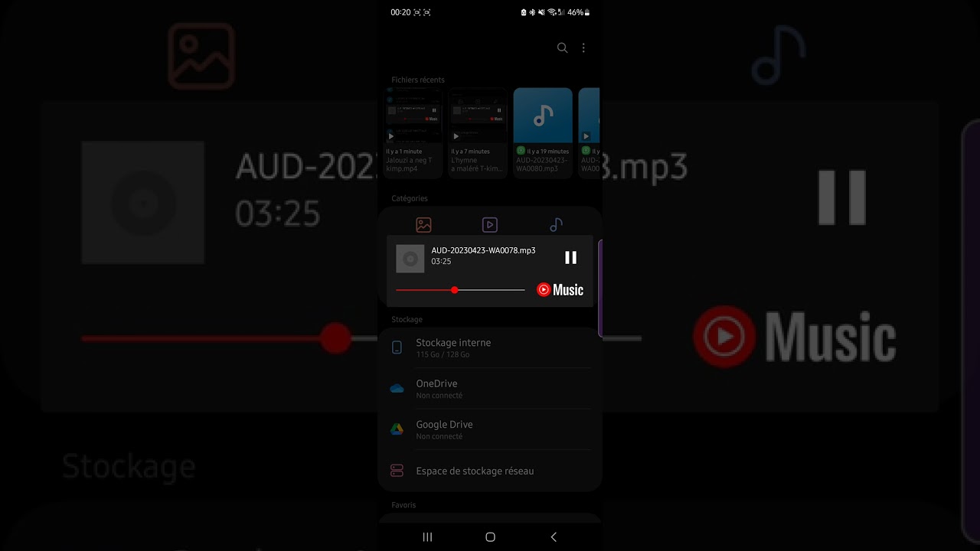Tap the file name AUD-20230423-WA0080.mp3

coord(542,165)
